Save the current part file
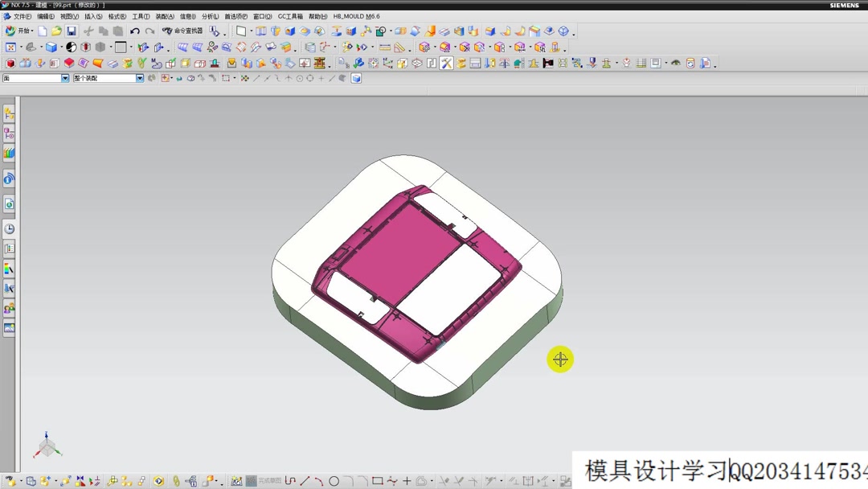Viewport: 868px width, 489px height. [72, 31]
